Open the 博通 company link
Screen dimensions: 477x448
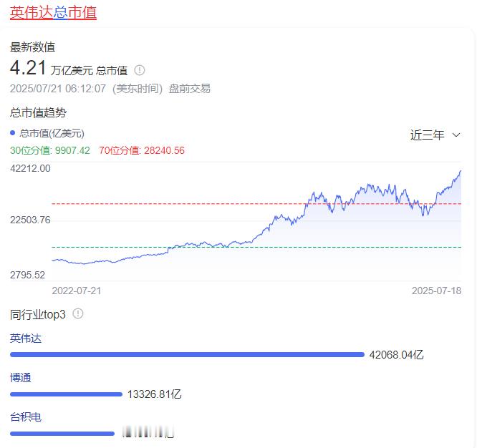[x=20, y=378]
